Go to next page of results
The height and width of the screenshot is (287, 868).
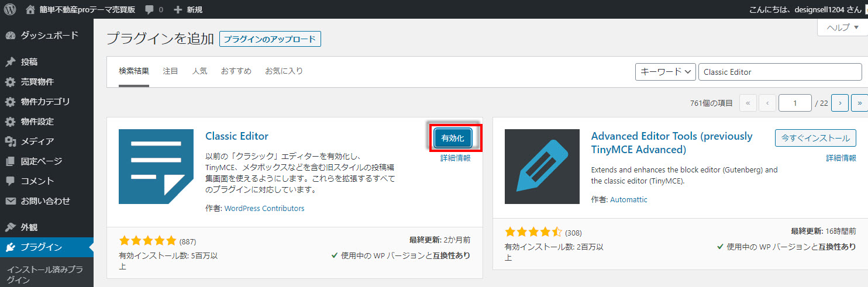point(840,103)
